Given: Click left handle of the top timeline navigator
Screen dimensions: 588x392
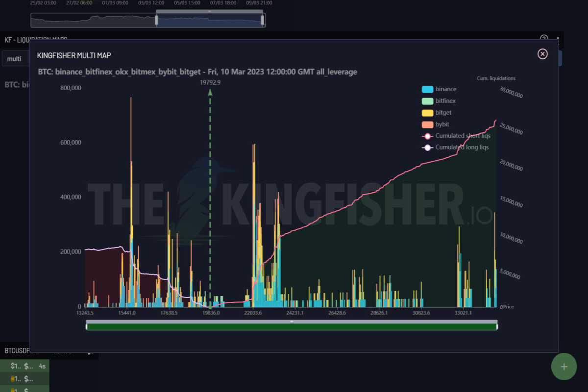Looking at the screenshot, I should coord(156,20).
